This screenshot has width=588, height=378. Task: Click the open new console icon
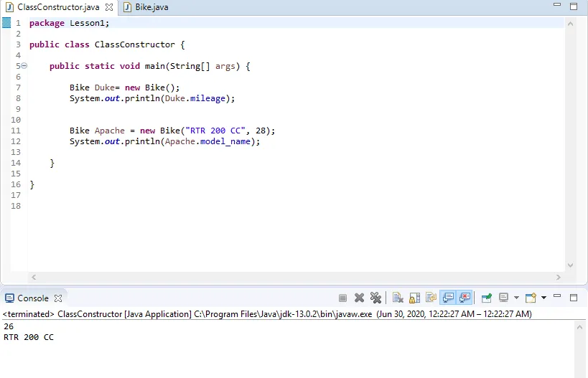(x=531, y=298)
